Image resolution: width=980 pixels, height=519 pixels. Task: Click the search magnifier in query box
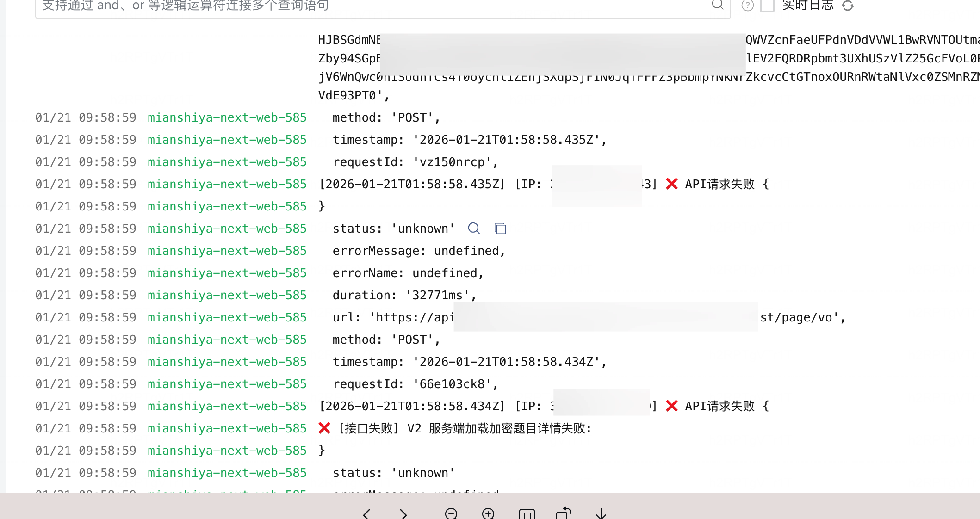click(x=717, y=5)
